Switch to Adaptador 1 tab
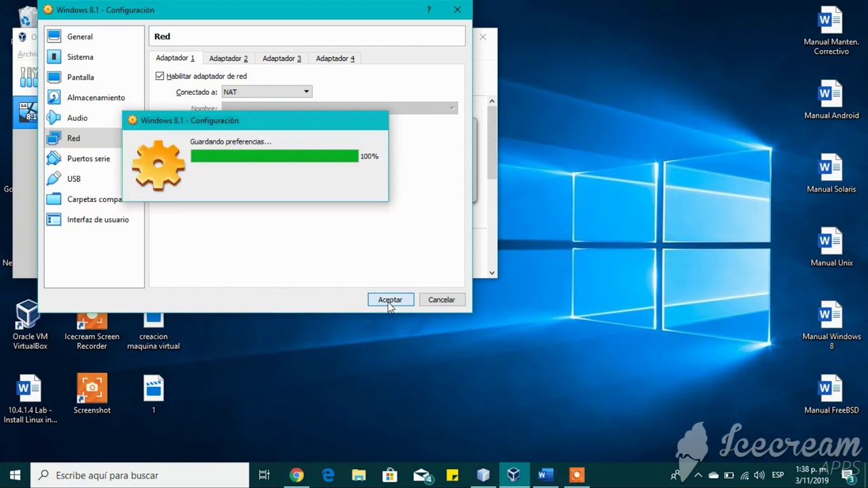868x488 pixels. [175, 58]
